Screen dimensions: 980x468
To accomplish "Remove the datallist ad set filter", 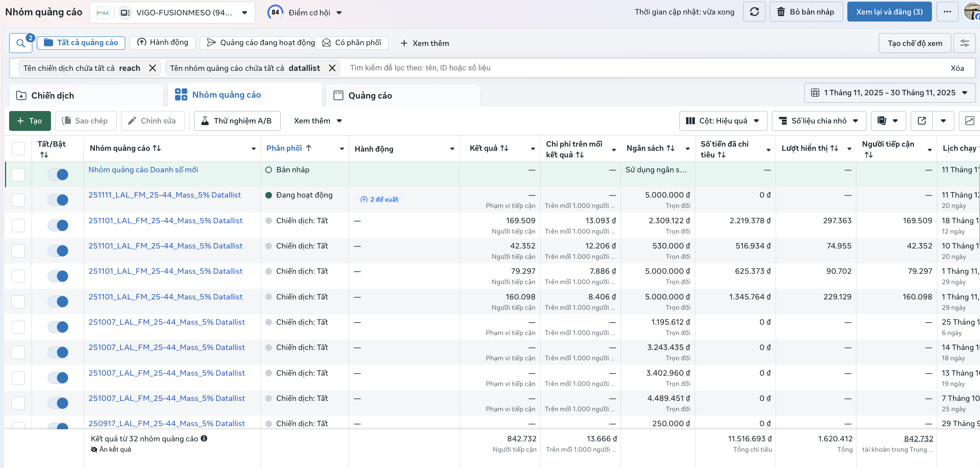I will 332,68.
